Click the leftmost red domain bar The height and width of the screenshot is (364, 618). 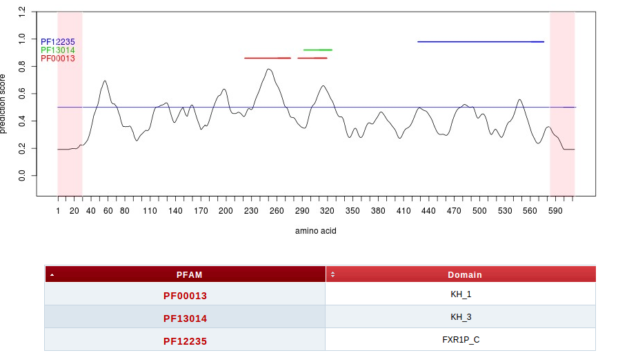click(x=267, y=58)
